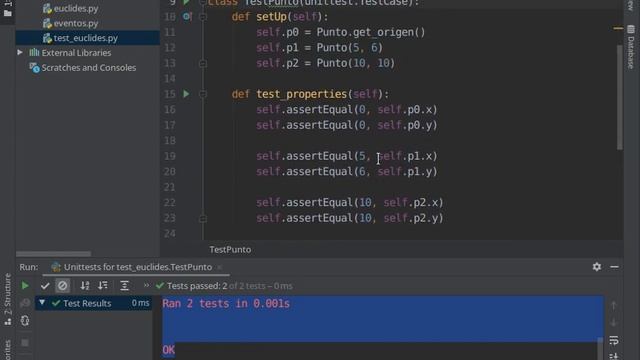Screen dimensions: 640x360
Task: Click the console output scrollbar
Action: point(600,349)
